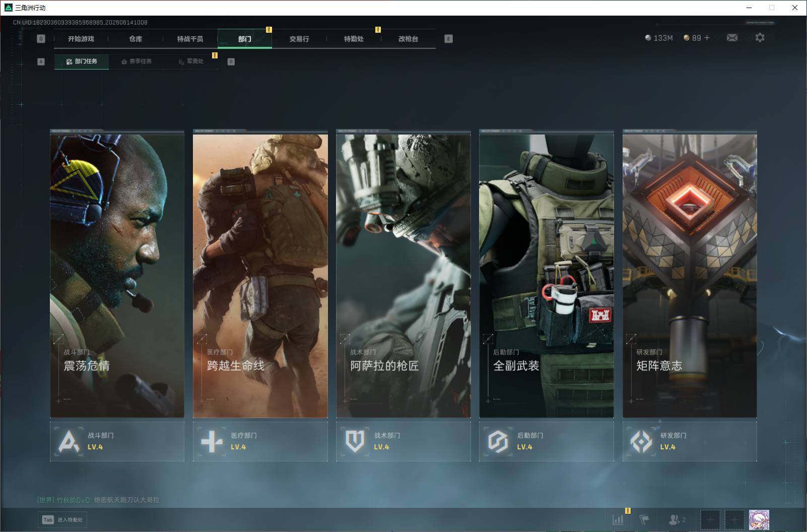The height and width of the screenshot is (532, 807).
Task: Go to the 交易行 tab
Action: point(299,39)
